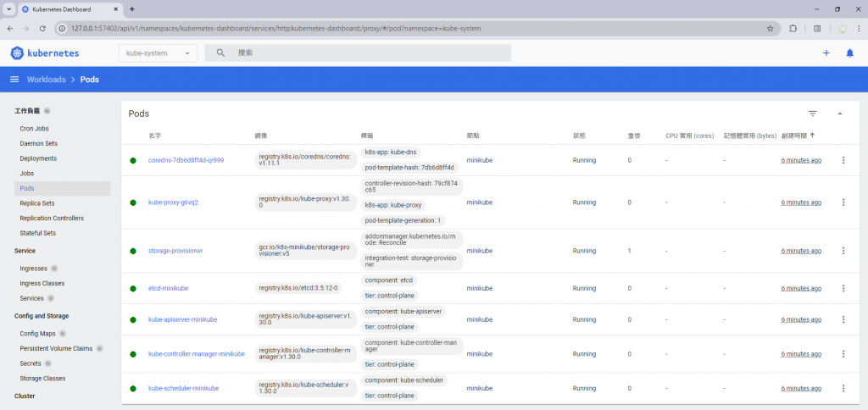Open the notifications bell
The image size is (868, 410).
pos(849,53)
